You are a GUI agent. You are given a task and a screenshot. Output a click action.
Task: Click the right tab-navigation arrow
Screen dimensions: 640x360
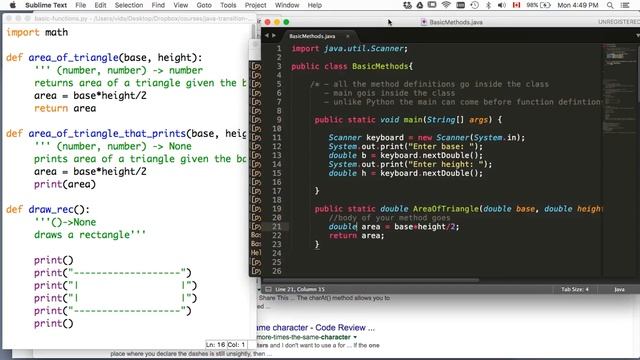click(x=274, y=36)
